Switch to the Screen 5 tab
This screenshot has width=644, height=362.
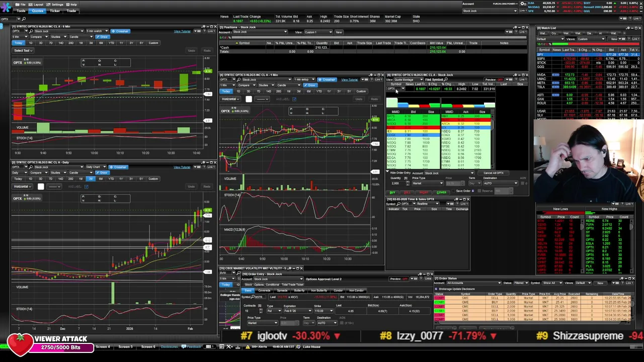coord(125,346)
